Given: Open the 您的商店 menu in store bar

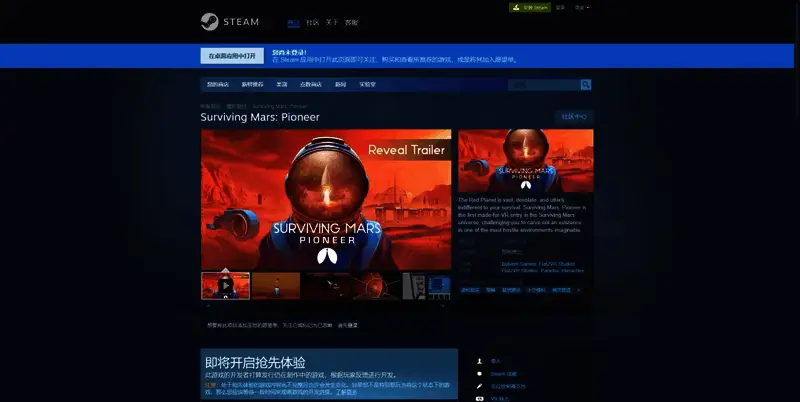Looking at the screenshot, I should click(217, 85).
